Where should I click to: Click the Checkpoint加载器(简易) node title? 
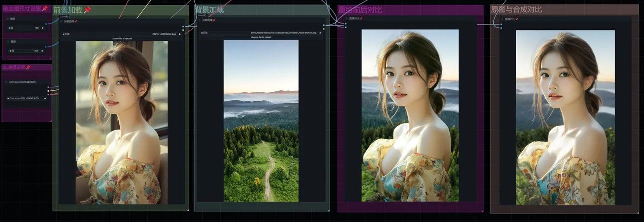tap(22, 82)
